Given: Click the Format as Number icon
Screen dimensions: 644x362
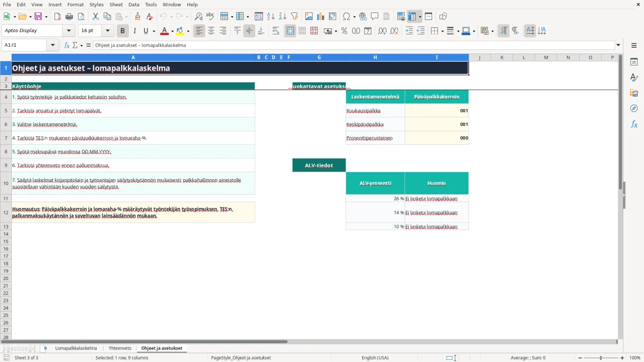Looking at the screenshot, I should (x=356, y=31).
